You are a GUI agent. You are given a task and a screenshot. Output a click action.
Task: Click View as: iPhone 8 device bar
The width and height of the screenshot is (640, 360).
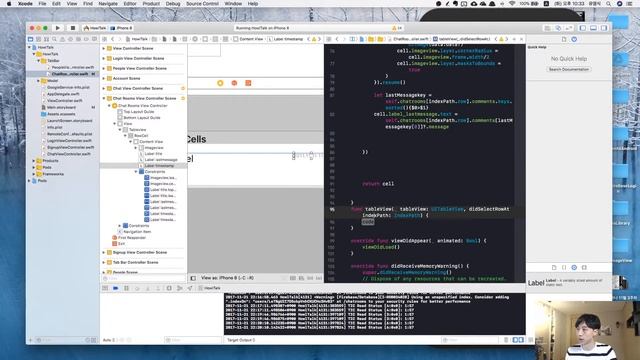pyautogui.click(x=227, y=278)
